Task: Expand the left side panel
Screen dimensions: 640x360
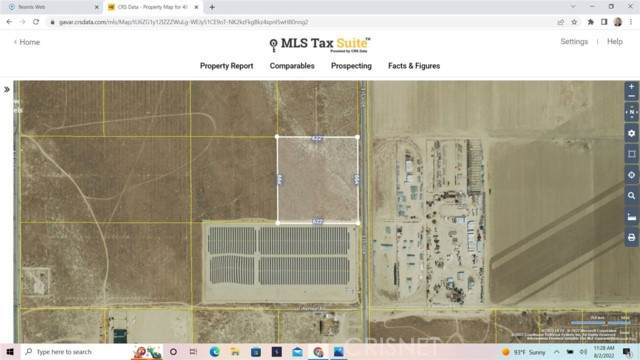Action: point(7,89)
